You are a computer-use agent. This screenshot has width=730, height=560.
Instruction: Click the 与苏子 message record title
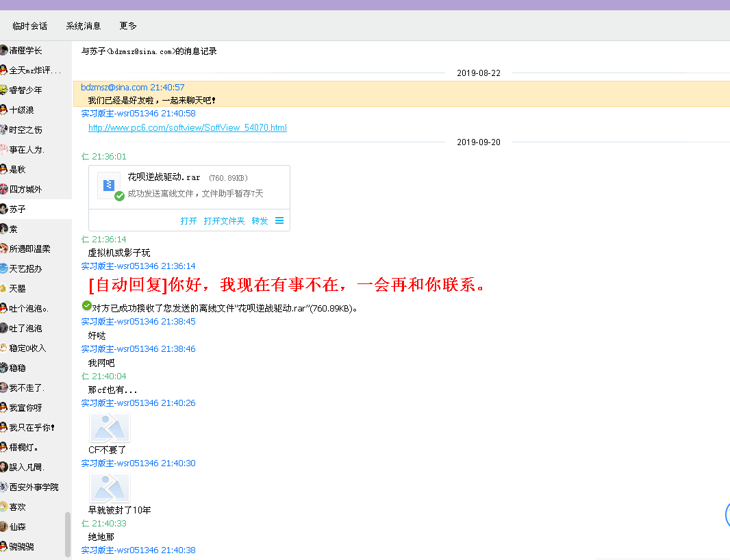(x=149, y=51)
